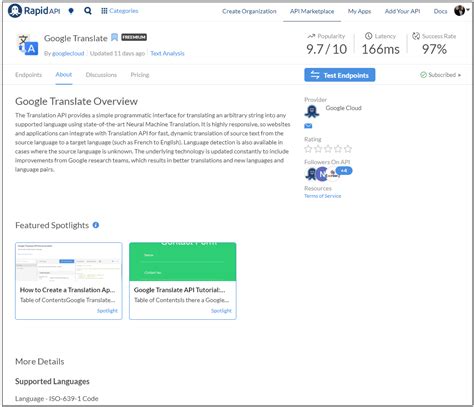Click the Success Rate icon

coord(416,36)
